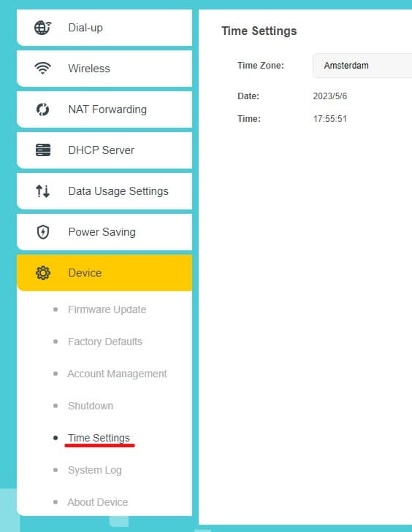
Task: Select the Shutdown submenu option
Action: click(91, 406)
